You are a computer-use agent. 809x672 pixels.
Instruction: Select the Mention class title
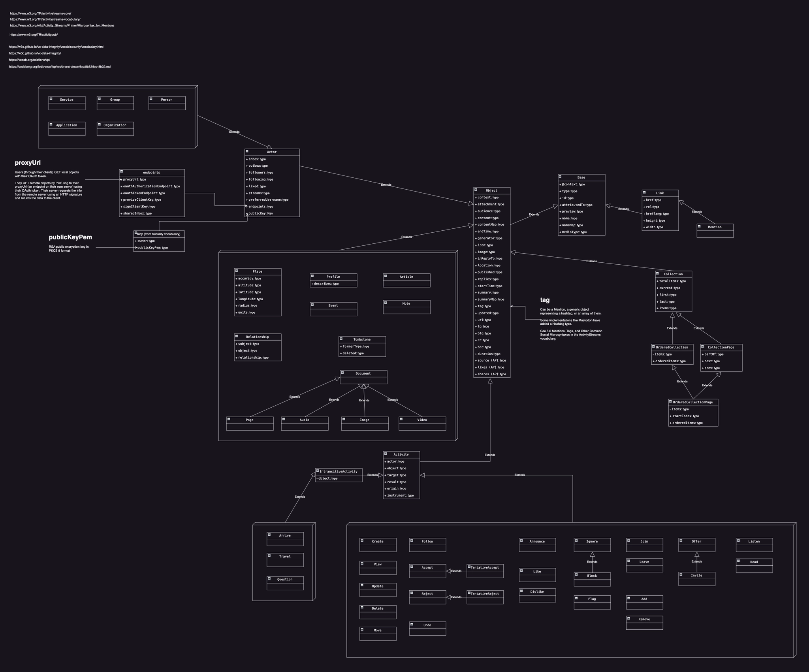coord(715,227)
